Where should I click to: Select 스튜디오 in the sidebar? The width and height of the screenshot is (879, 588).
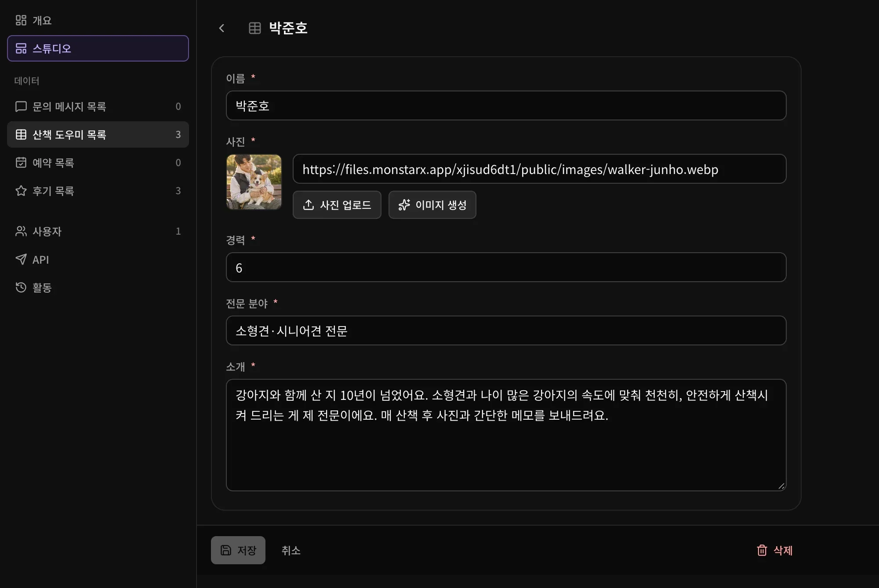(x=98, y=48)
